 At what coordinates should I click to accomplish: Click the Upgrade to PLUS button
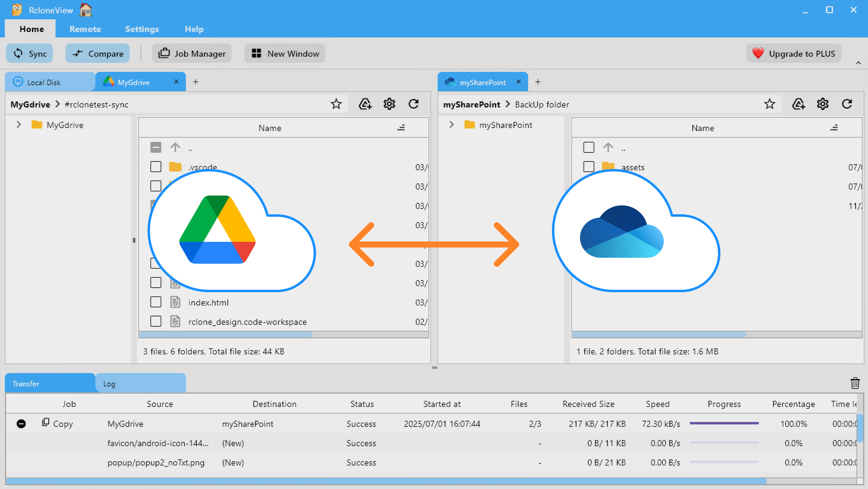pos(793,53)
